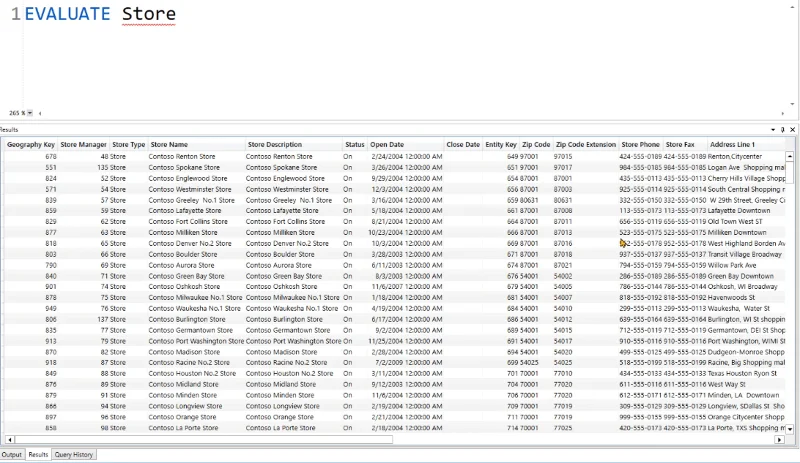Click the results horizontal scrollbar thumb

point(204,439)
